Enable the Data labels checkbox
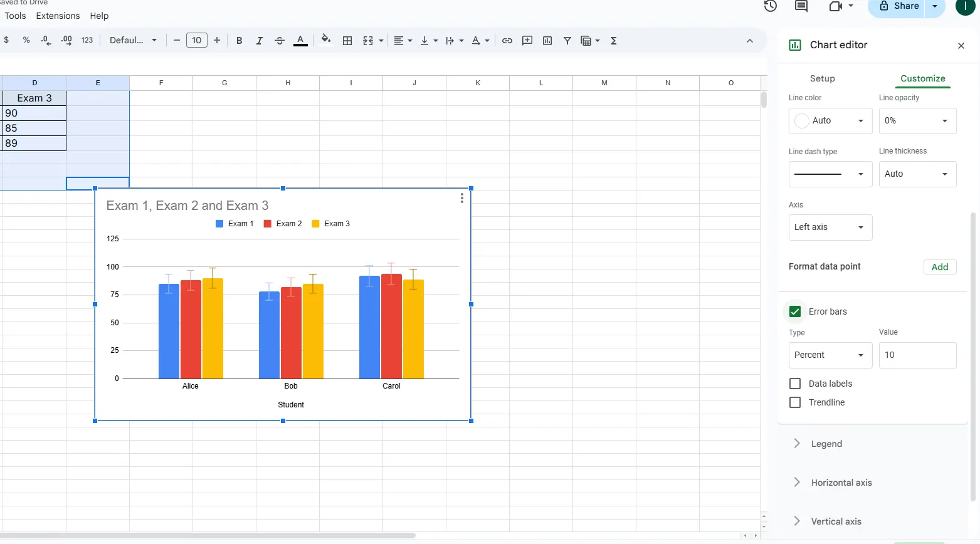Image resolution: width=980 pixels, height=544 pixels. 795,384
